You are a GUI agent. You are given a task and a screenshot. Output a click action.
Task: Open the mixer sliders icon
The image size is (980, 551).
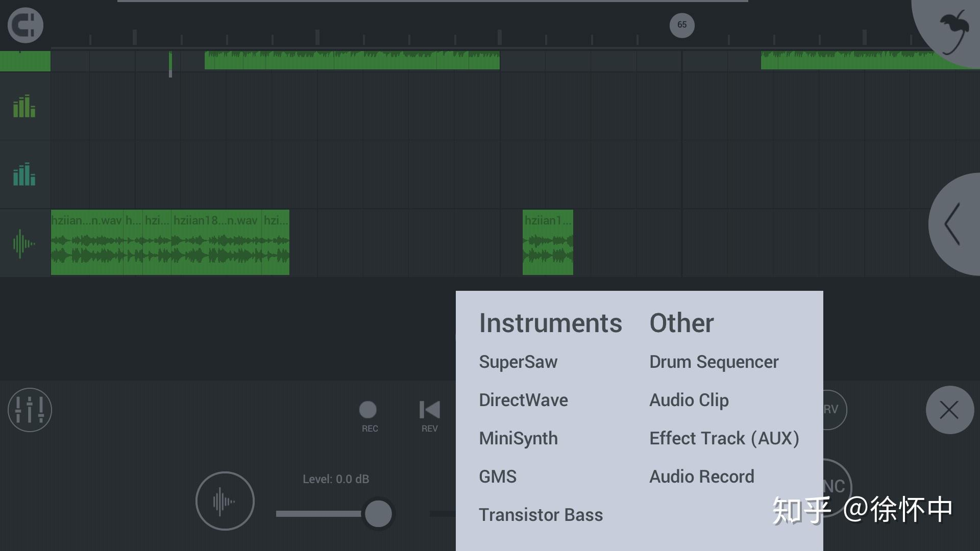tap(30, 410)
